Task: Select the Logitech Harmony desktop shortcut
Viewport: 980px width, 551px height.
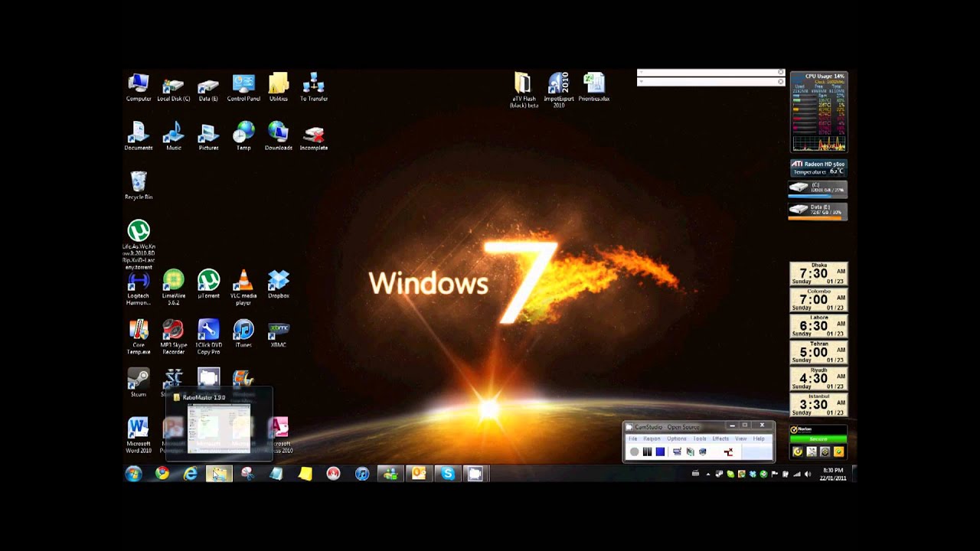Action: coord(139,289)
